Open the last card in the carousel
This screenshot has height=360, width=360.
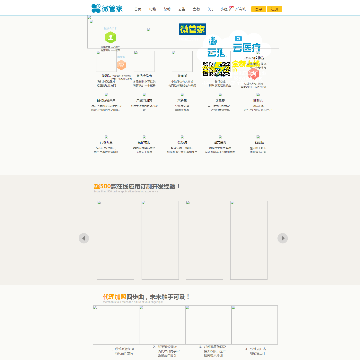coord(249,240)
